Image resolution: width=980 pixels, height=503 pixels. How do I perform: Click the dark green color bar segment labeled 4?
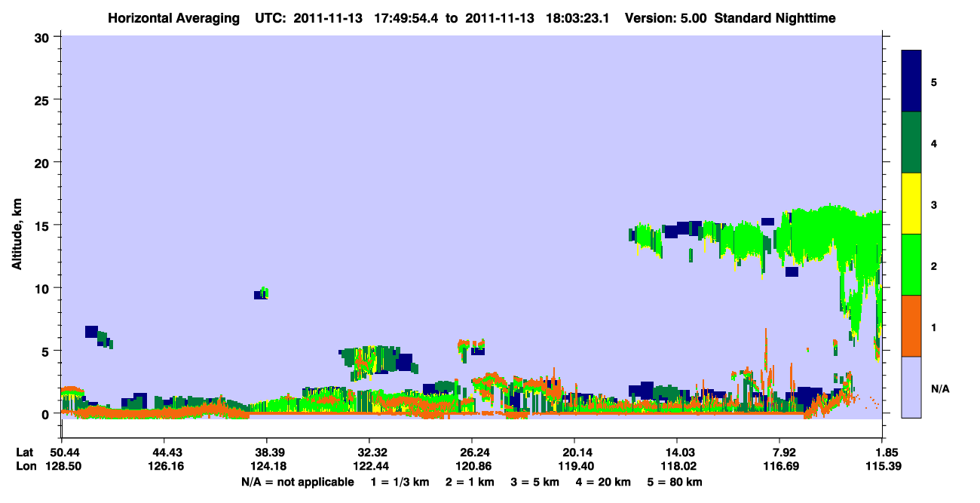point(911,143)
